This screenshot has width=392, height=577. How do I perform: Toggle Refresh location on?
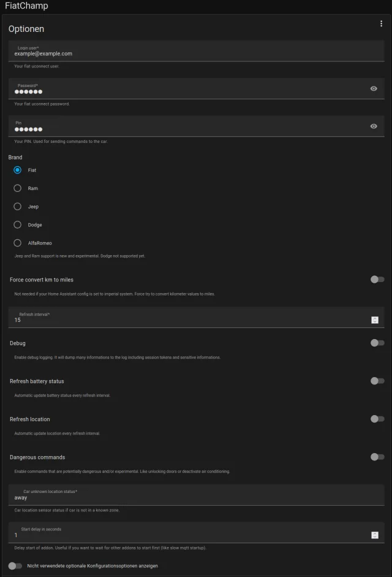point(377,419)
